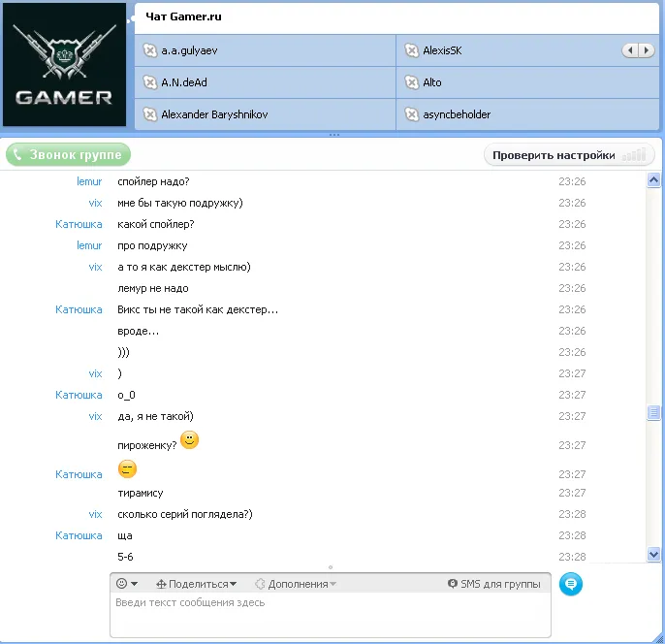Show next participants with right arrow

coord(646,50)
